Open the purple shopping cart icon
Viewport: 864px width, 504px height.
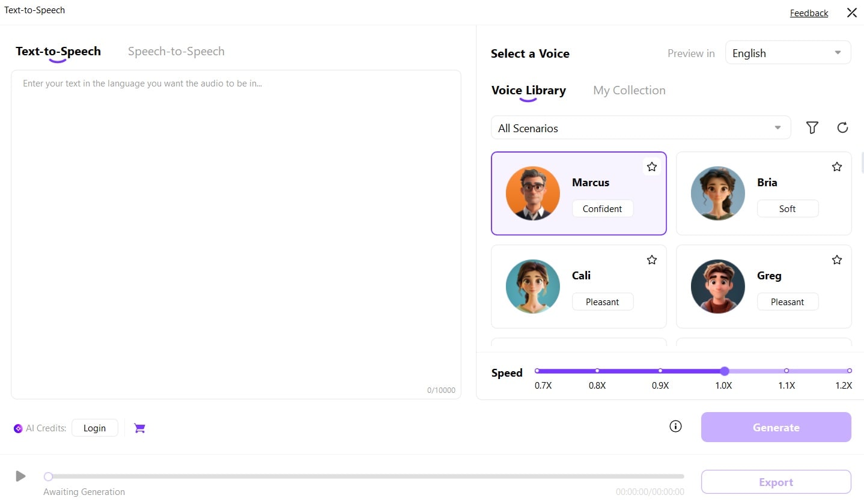[x=139, y=428]
